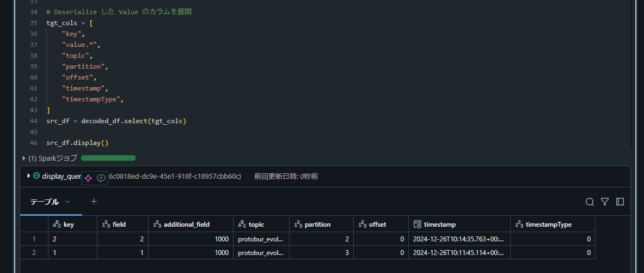Click line number 44 in the gutter
The height and width of the screenshot is (273, 644).
point(34,122)
